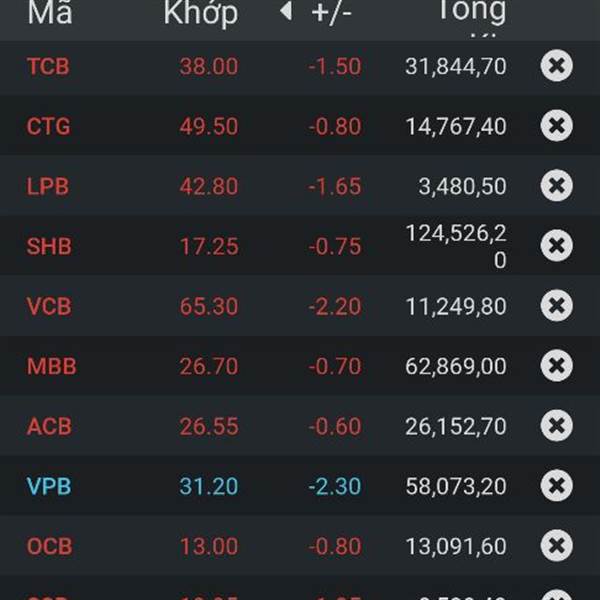Switch column with left arrow beside +/-
The width and height of the screenshot is (600, 600).
(x=286, y=11)
